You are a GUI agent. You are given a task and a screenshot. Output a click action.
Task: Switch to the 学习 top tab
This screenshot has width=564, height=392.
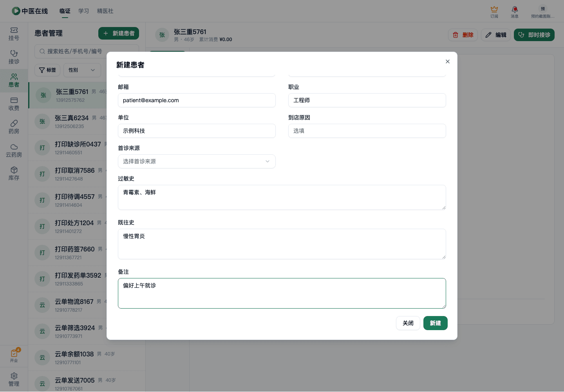pyautogui.click(x=84, y=11)
